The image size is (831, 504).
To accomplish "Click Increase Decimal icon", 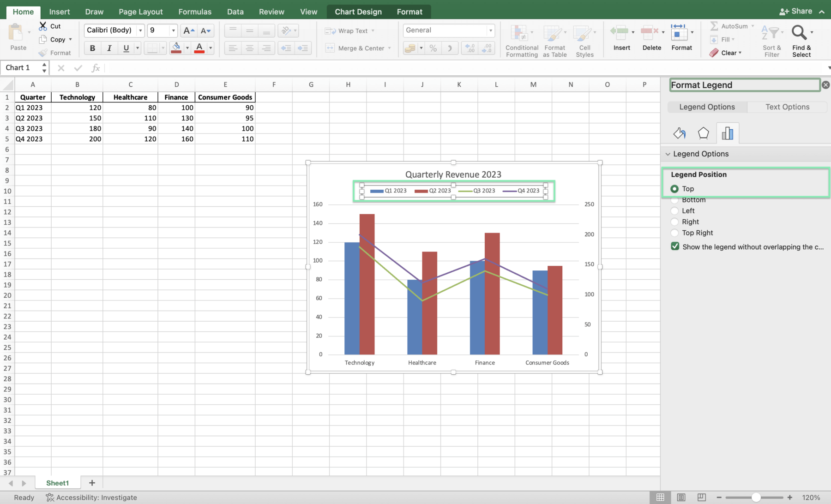I will [470, 48].
